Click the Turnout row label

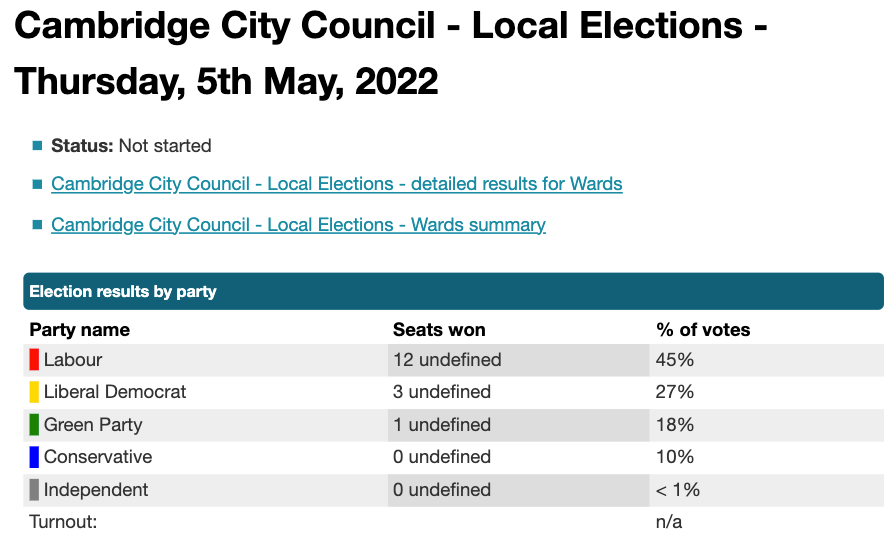tap(63, 522)
